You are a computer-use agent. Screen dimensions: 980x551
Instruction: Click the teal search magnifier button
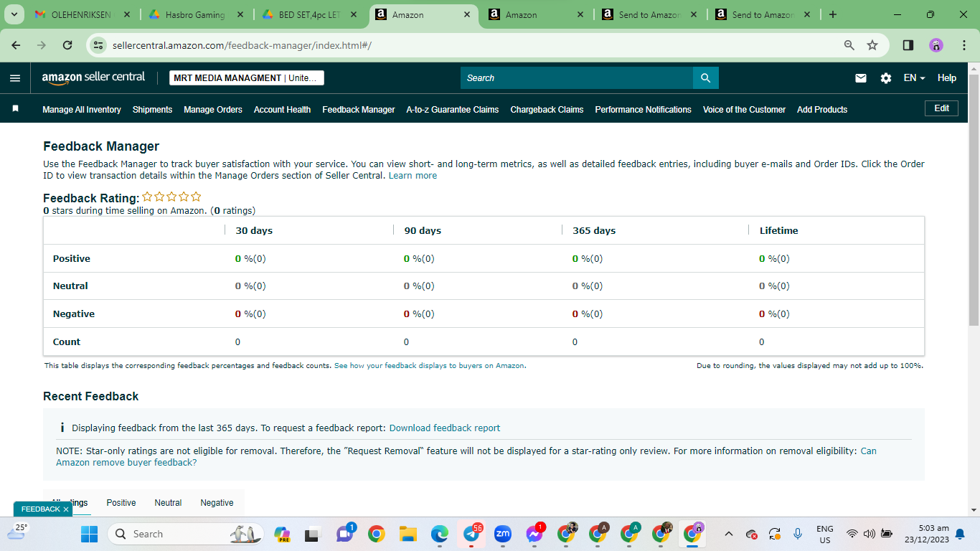click(x=705, y=77)
